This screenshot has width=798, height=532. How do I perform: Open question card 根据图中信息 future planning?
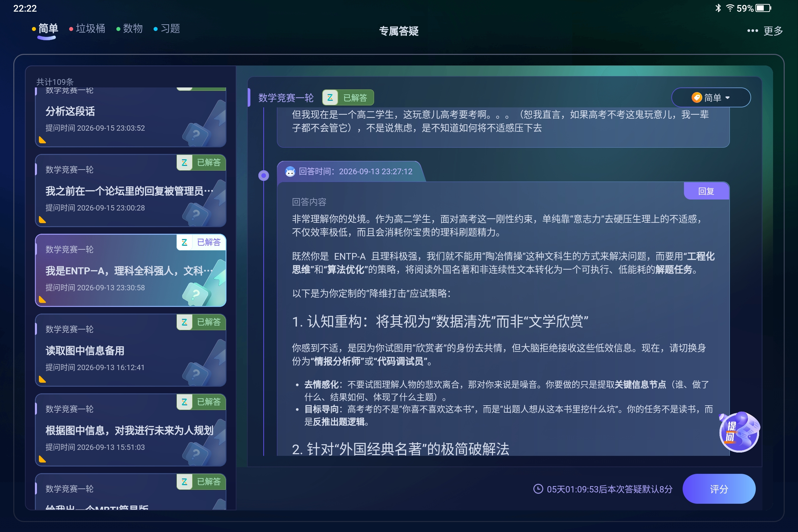click(131, 430)
